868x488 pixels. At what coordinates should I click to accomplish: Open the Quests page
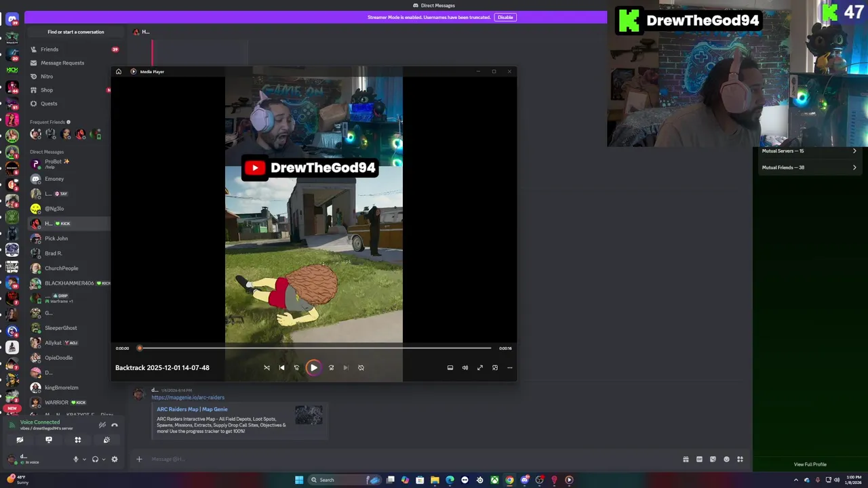click(x=49, y=104)
